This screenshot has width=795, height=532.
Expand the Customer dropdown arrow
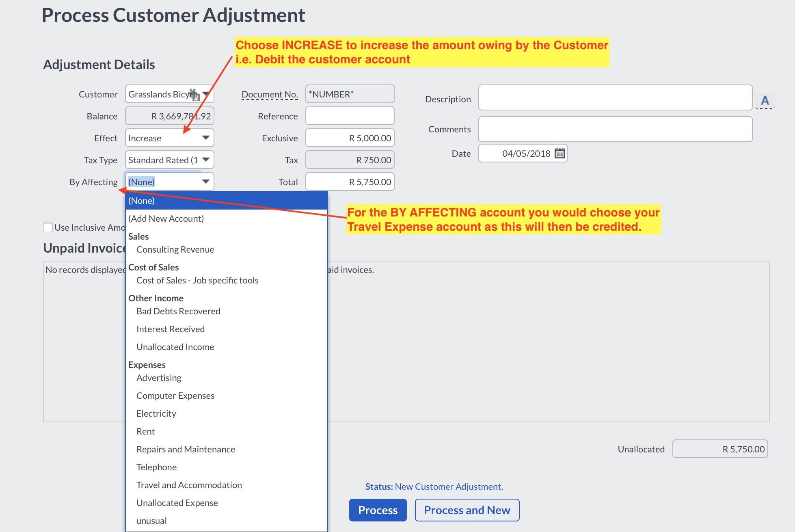pos(206,94)
